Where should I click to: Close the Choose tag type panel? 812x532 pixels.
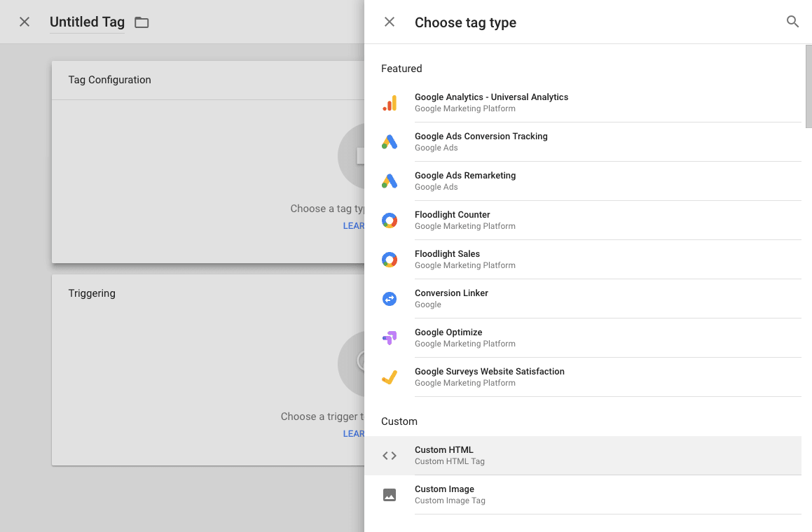390,22
